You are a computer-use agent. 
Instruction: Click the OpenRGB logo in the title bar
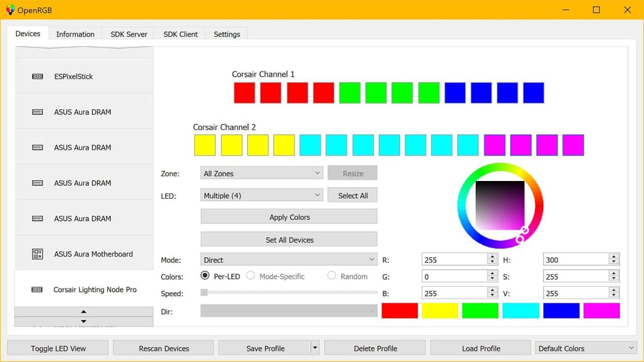[9, 9]
